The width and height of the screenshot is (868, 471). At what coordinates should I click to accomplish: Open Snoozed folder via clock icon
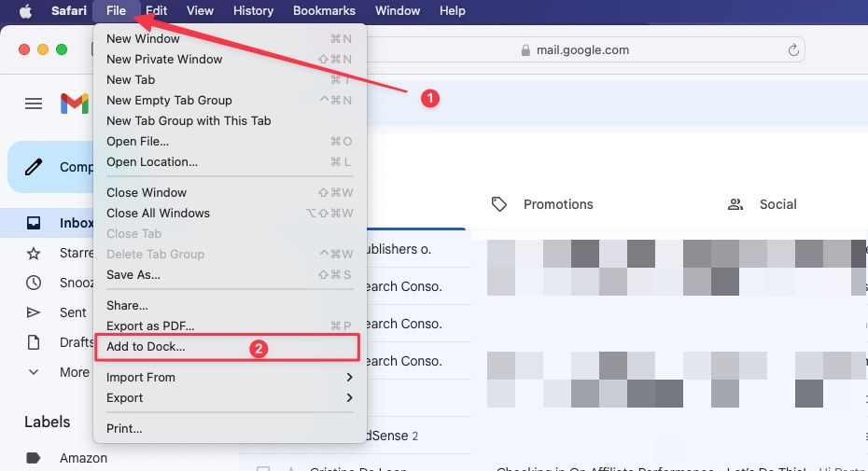[x=34, y=283]
